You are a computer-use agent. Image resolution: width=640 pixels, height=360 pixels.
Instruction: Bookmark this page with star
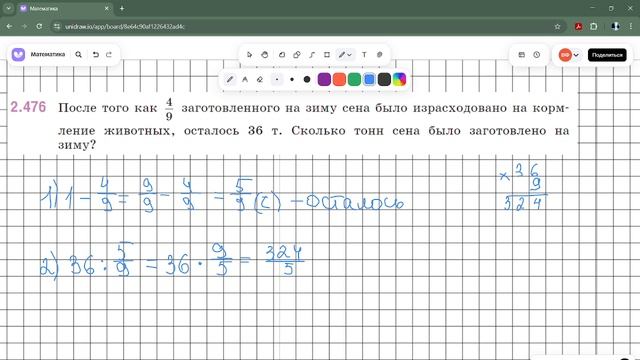pyautogui.click(x=557, y=26)
